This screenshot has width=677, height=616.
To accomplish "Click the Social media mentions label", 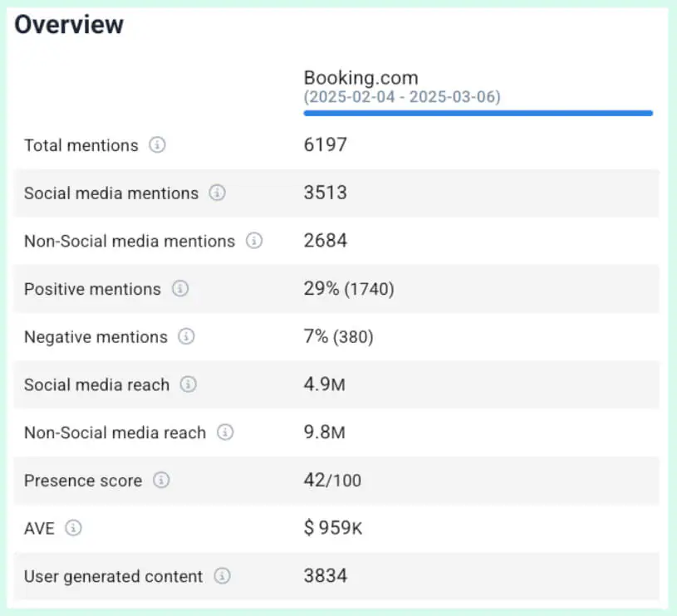I will click(111, 193).
